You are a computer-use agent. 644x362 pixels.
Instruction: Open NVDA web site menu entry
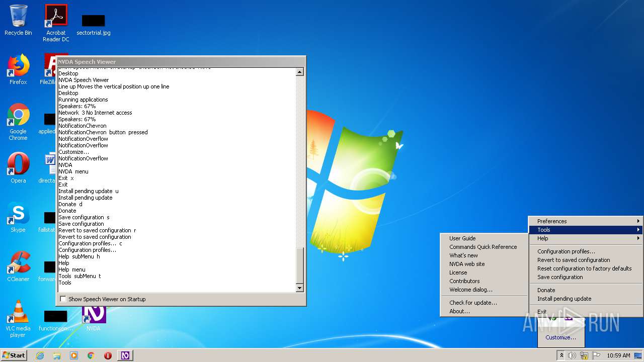tap(484, 264)
